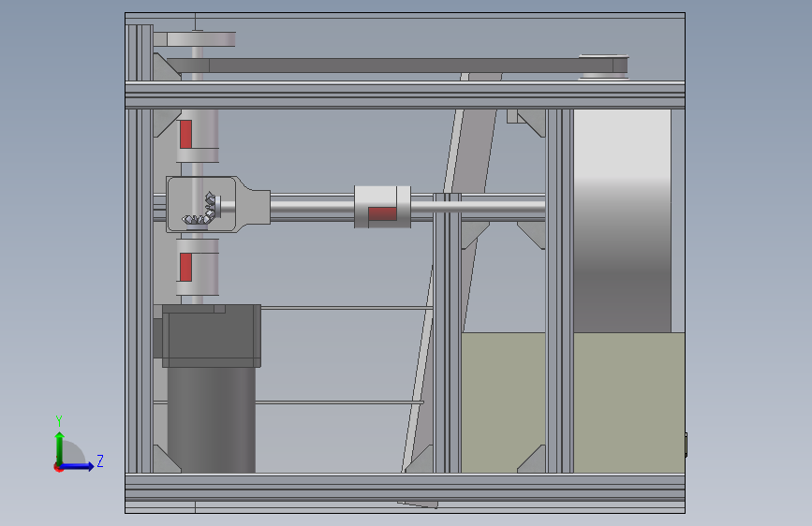812x526 pixels.
Task: Select the upper red coupling insert on vertical shaft
Action: click(x=186, y=134)
